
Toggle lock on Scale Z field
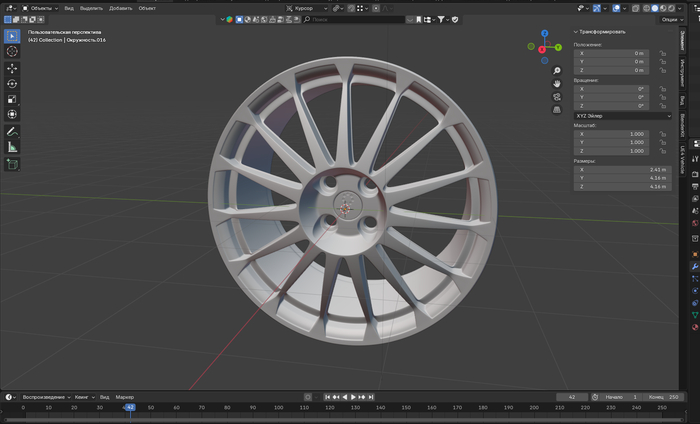tap(663, 151)
